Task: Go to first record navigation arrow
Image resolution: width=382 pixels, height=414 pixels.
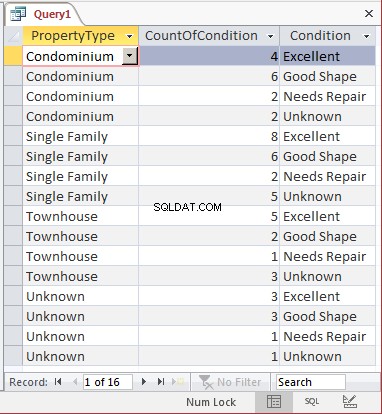Action: (58, 382)
